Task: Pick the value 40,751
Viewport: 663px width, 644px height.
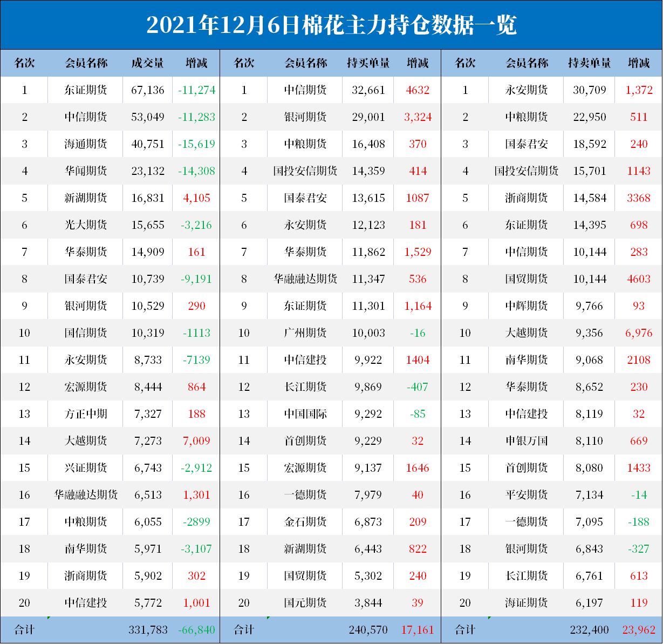Action: [x=148, y=144]
